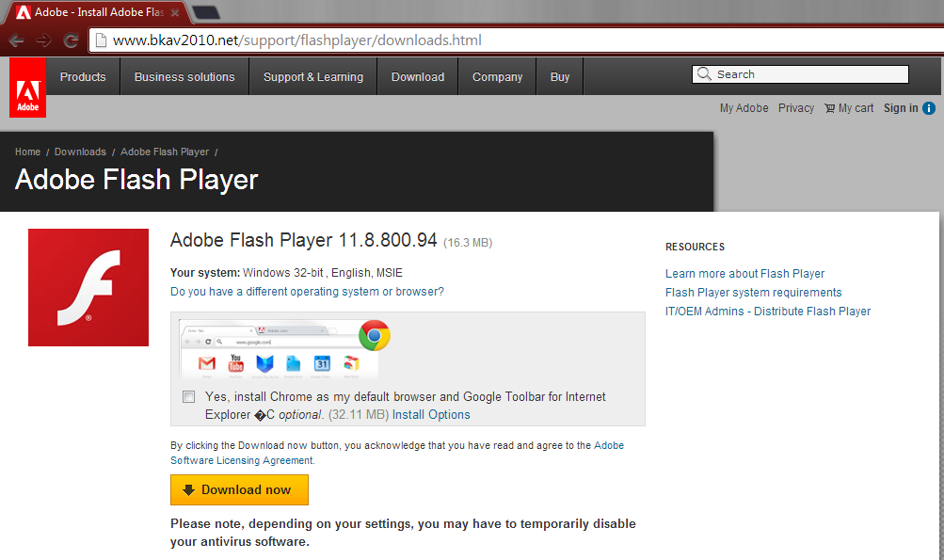Open the Download menu

[418, 77]
